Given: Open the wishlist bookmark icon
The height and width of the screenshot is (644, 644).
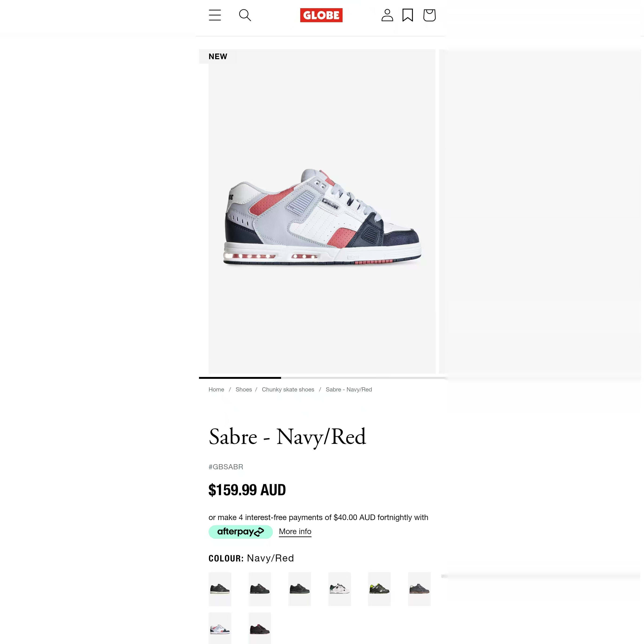Looking at the screenshot, I should click(x=407, y=15).
